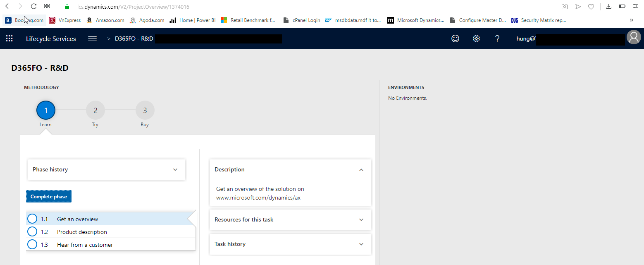Open help question mark icon
The image size is (644, 265).
(497, 39)
